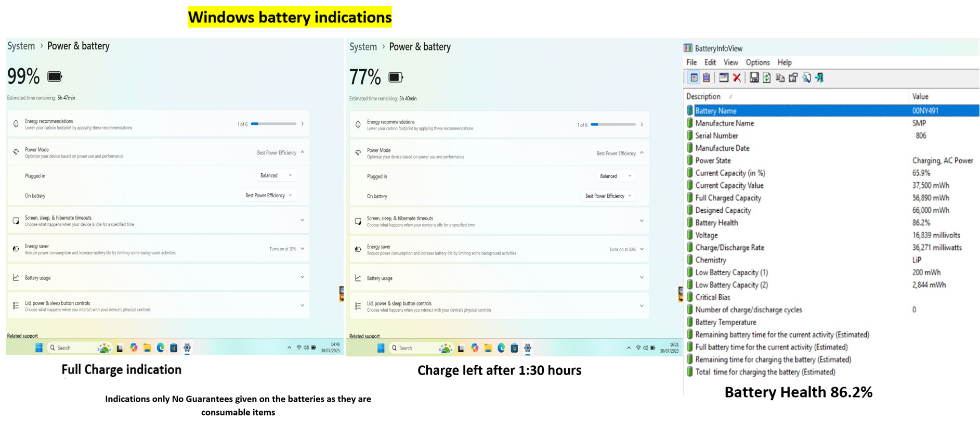Click System breadcrumb link on left panel
Screen dimensions: 980x422
coord(21,46)
